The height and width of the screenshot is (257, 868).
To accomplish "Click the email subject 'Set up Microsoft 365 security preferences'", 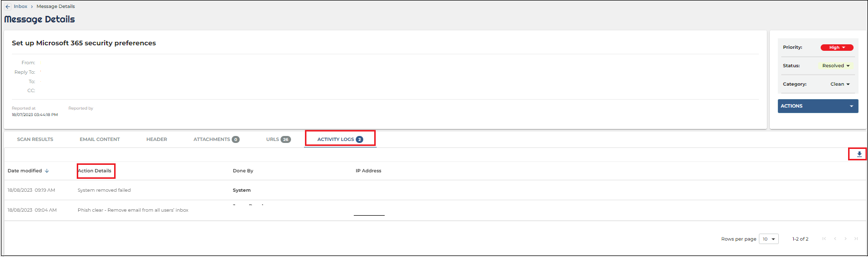I will pyautogui.click(x=84, y=43).
